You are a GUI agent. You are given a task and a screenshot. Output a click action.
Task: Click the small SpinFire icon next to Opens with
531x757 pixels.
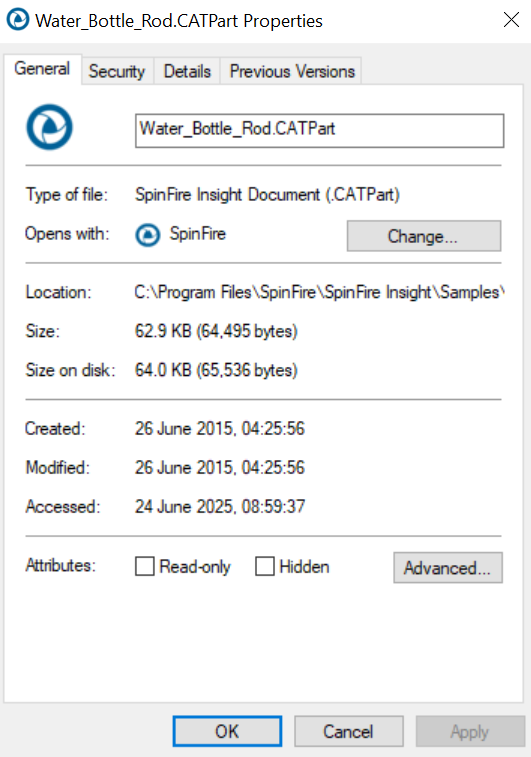147,235
